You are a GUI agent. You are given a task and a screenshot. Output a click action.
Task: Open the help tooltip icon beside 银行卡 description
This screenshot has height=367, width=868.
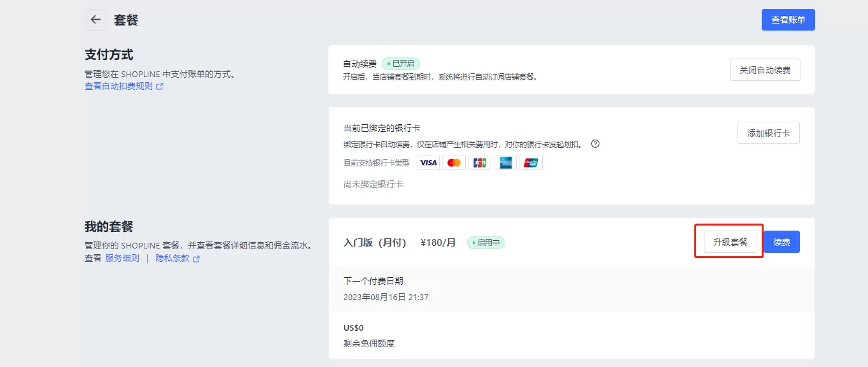click(x=594, y=144)
